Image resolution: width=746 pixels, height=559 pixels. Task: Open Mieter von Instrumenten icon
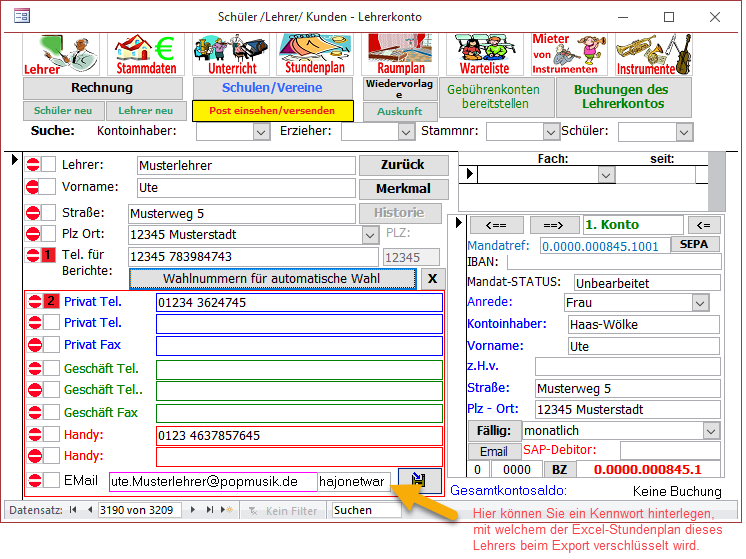coord(565,54)
